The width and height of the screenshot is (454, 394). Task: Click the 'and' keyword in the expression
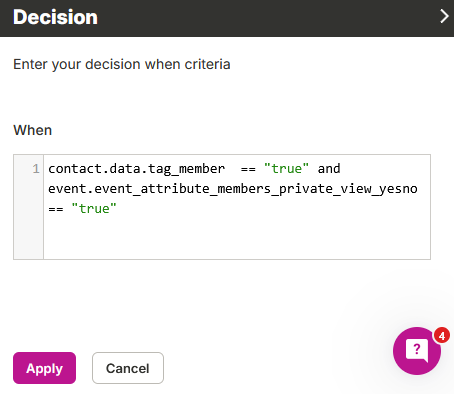pos(329,169)
